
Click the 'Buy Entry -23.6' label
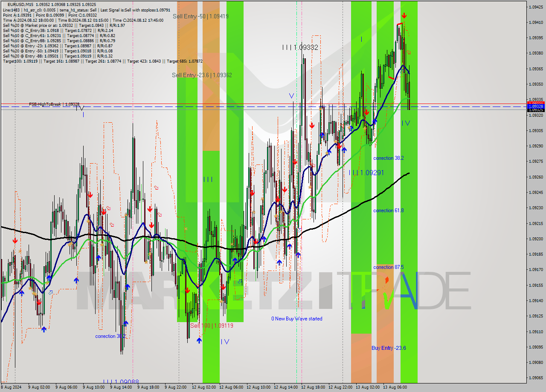click(389, 348)
